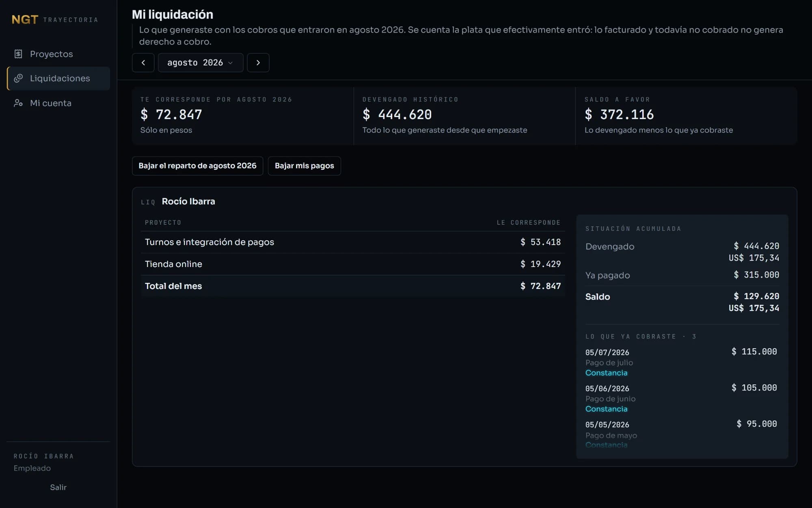Click the Ya pagado $ 315.000 value
Screen dimensions: 812x508
coord(756,275)
